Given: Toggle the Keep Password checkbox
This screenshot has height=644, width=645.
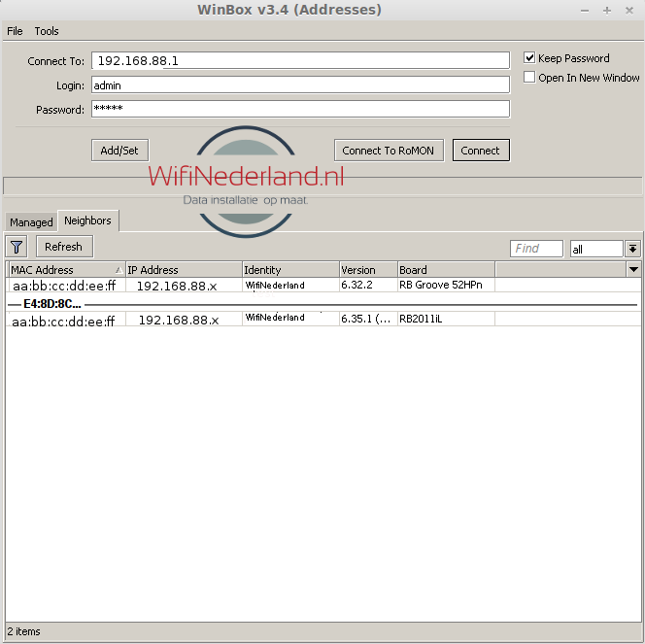Looking at the screenshot, I should pos(529,58).
